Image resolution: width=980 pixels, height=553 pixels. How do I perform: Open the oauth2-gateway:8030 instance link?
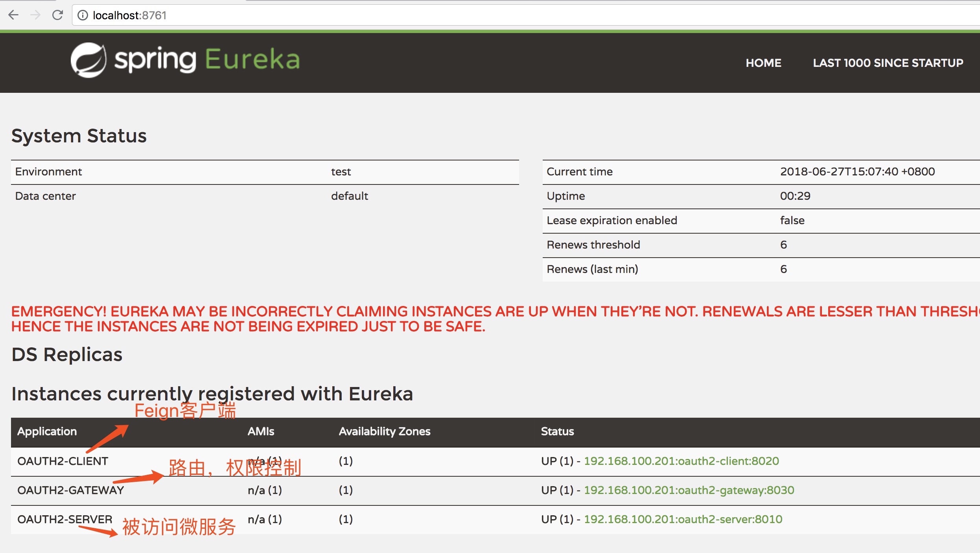coord(689,490)
